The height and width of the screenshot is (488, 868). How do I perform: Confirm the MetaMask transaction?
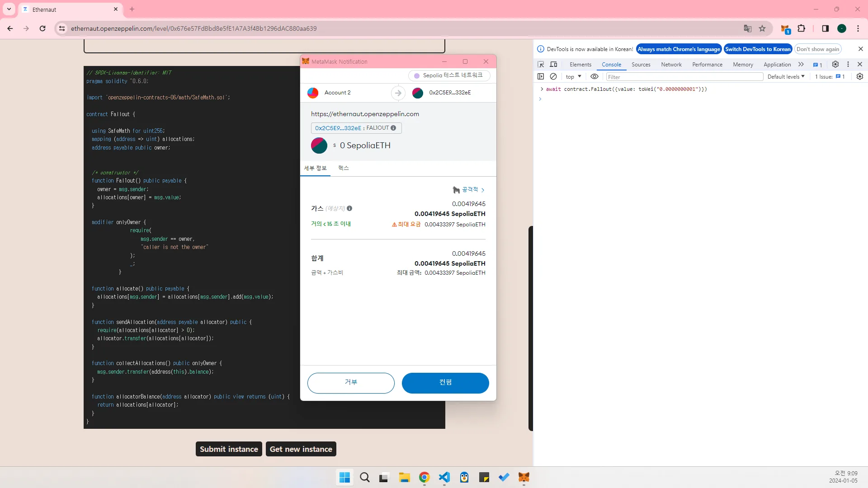point(445,383)
